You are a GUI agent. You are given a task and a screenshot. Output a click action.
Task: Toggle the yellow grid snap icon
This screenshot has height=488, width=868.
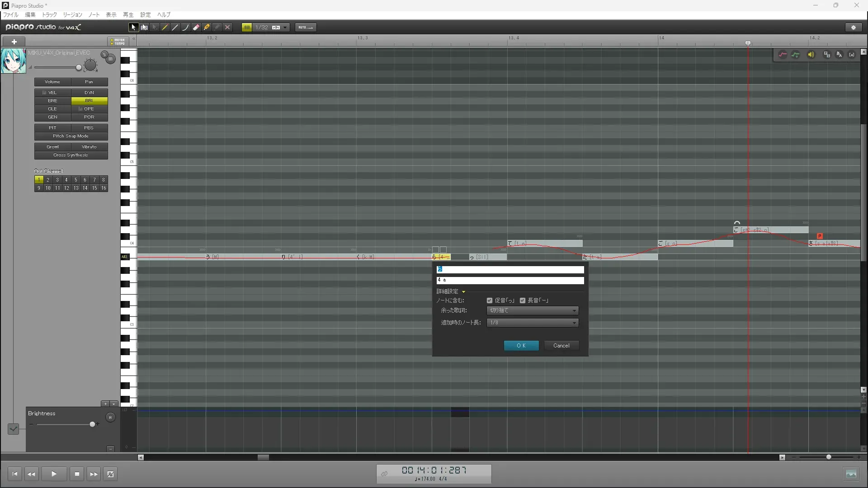pos(247,28)
